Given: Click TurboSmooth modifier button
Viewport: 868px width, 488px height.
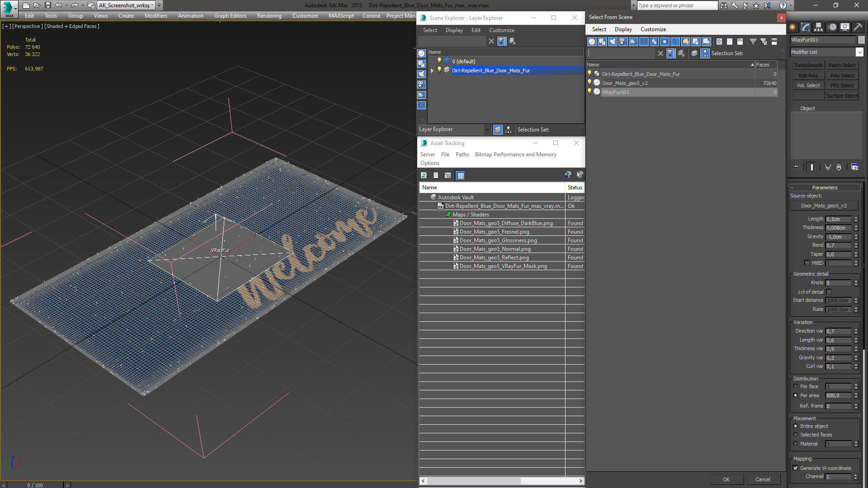Looking at the screenshot, I should pyautogui.click(x=808, y=65).
